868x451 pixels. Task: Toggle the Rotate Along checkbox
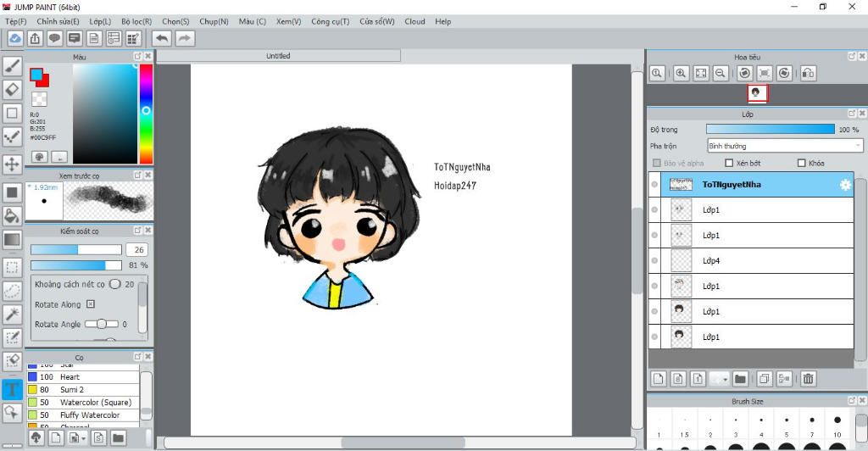click(x=91, y=304)
